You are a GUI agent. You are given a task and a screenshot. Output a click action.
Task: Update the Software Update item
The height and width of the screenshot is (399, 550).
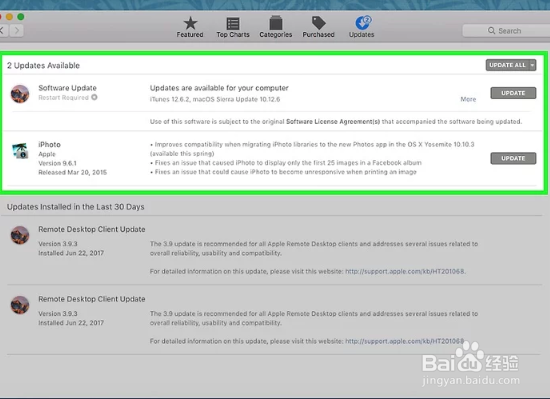coord(513,93)
